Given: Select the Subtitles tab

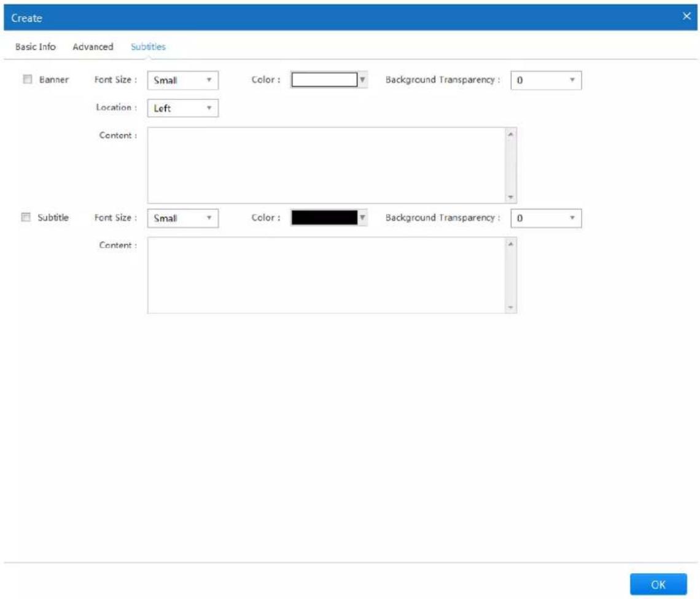Looking at the screenshot, I should click(x=148, y=47).
